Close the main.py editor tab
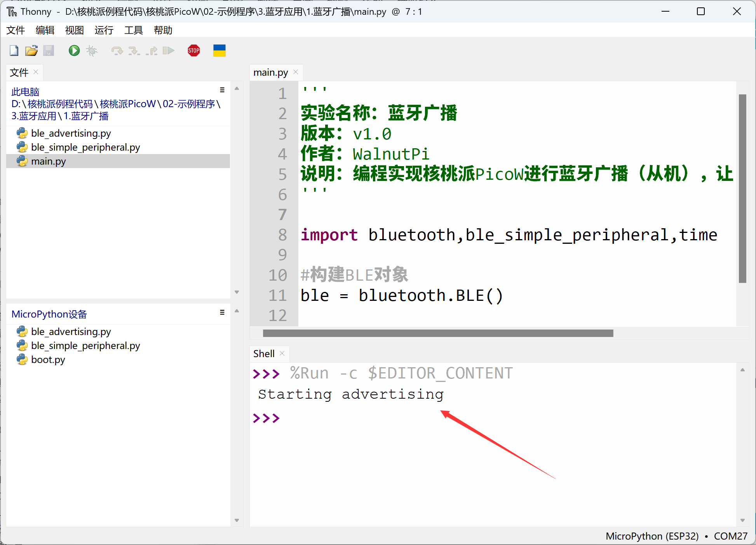Screen dimensions: 756x545 click(x=296, y=72)
